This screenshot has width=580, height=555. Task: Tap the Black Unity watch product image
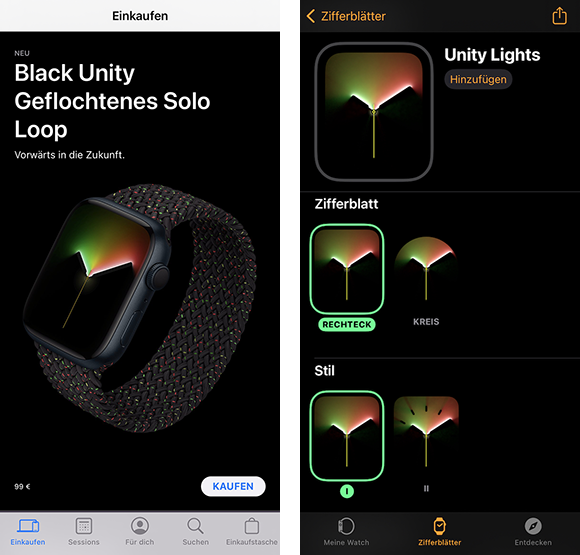coord(140,309)
